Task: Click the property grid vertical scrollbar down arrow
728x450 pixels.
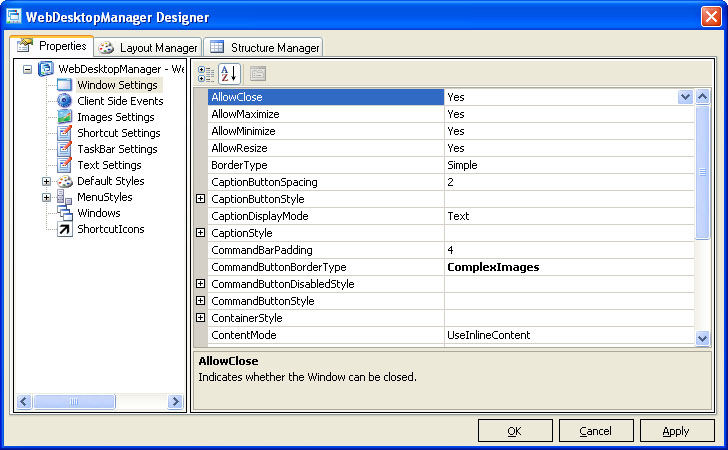Action: 702,338
